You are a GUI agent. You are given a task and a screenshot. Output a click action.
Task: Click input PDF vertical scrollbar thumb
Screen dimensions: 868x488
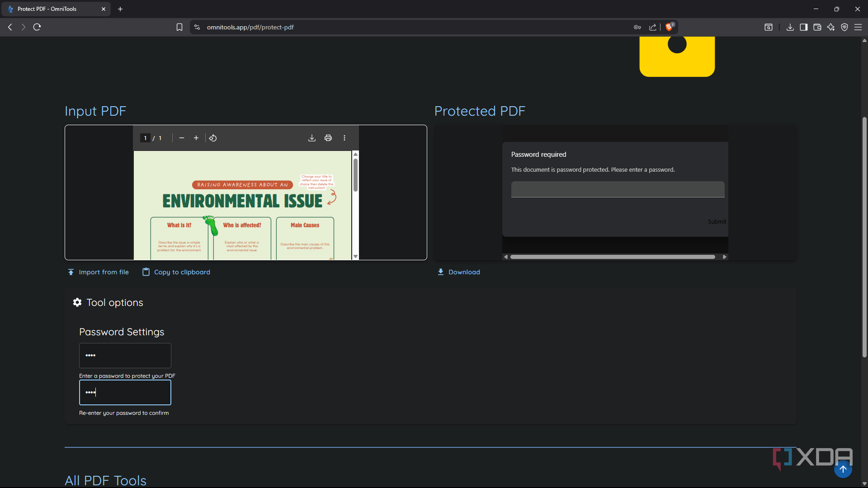[x=355, y=175]
